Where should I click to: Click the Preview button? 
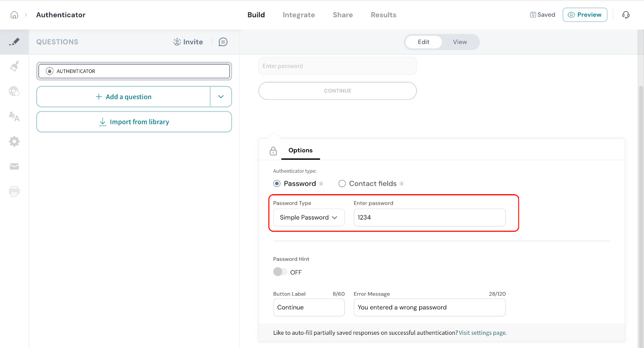click(x=584, y=15)
